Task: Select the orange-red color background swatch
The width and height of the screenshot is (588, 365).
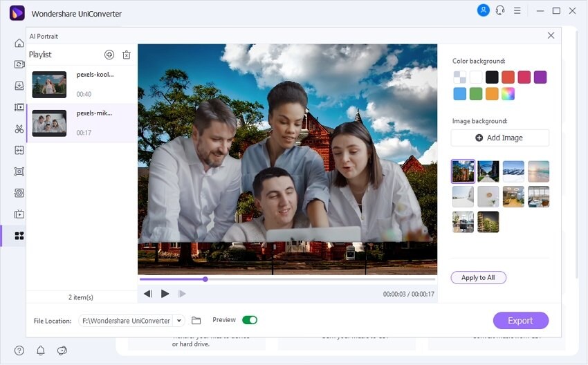Action: [508, 77]
